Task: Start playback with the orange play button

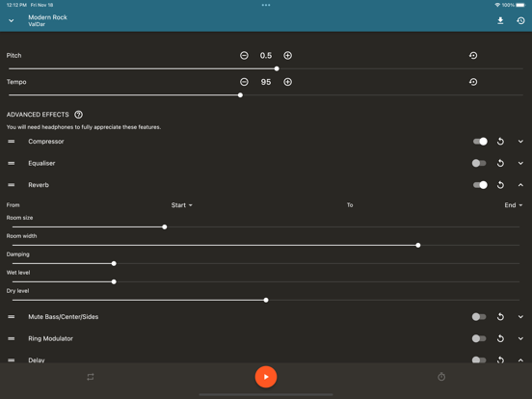Action: click(x=266, y=377)
